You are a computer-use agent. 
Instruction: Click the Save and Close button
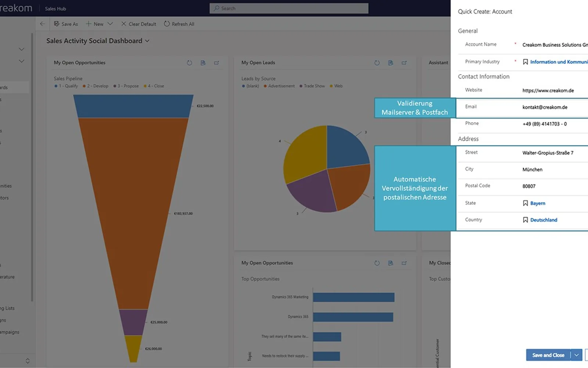tap(548, 355)
